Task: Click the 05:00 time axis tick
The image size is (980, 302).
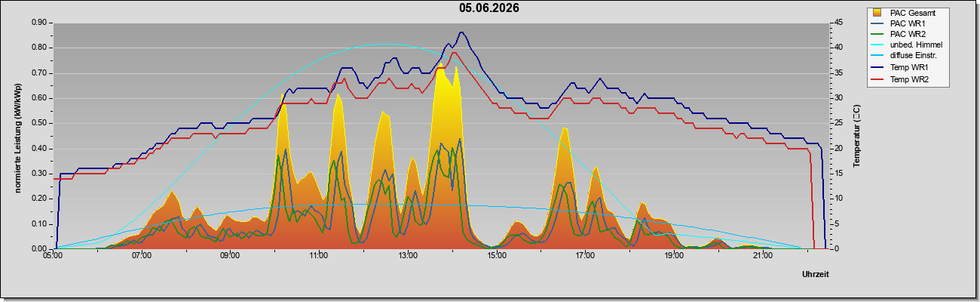Action: click(53, 257)
